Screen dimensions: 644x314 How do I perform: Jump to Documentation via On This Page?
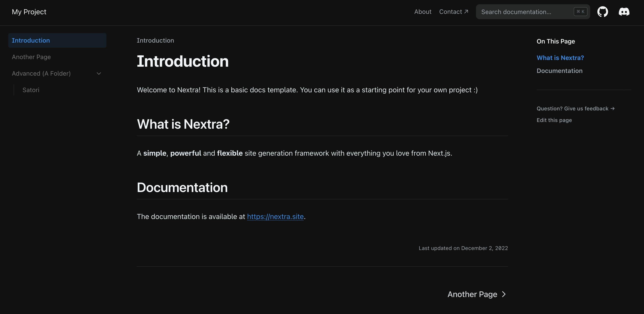(559, 70)
